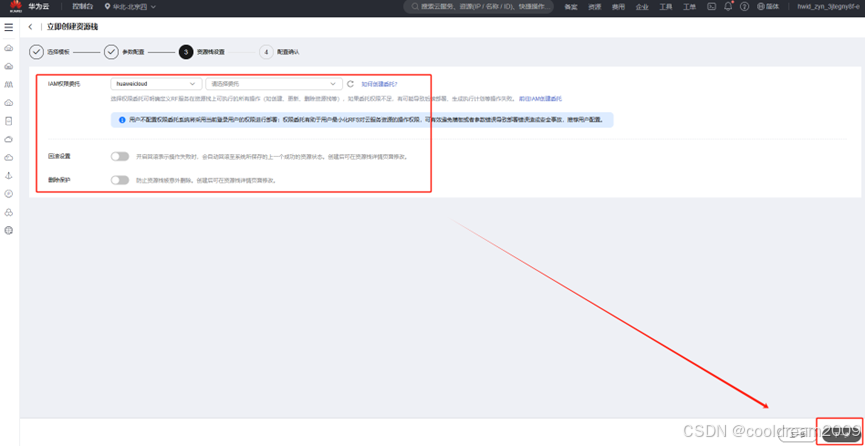Open the 资源 menu
865x446 pixels.
(594, 7)
